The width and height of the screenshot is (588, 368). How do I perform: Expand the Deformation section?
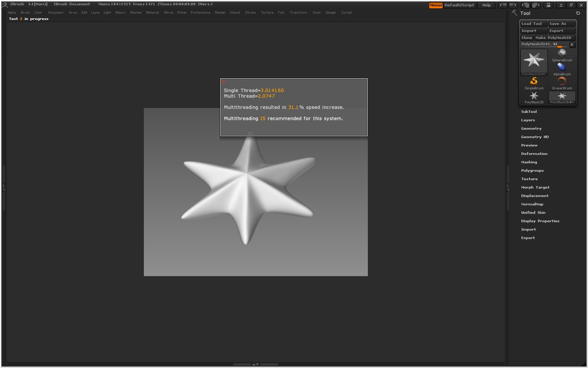point(534,154)
